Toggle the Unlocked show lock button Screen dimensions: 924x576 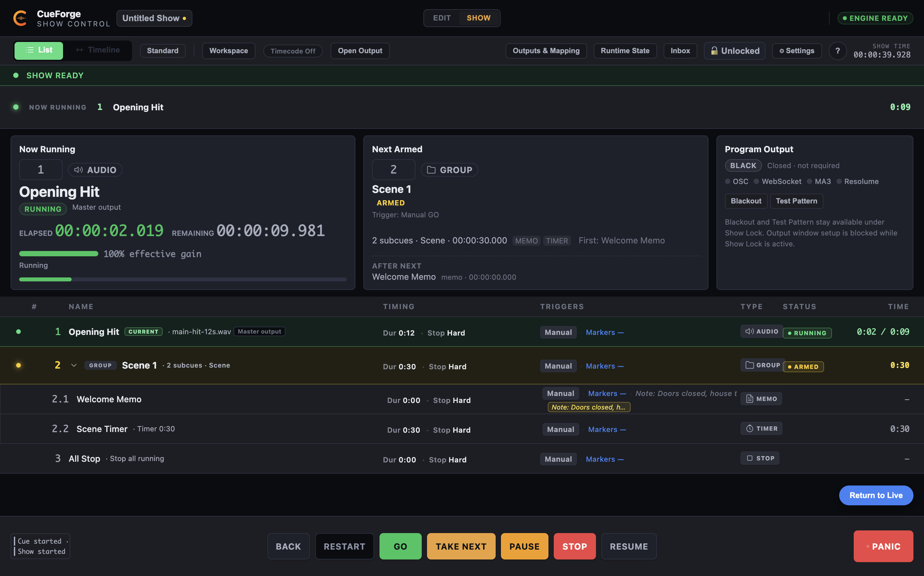[735, 51]
